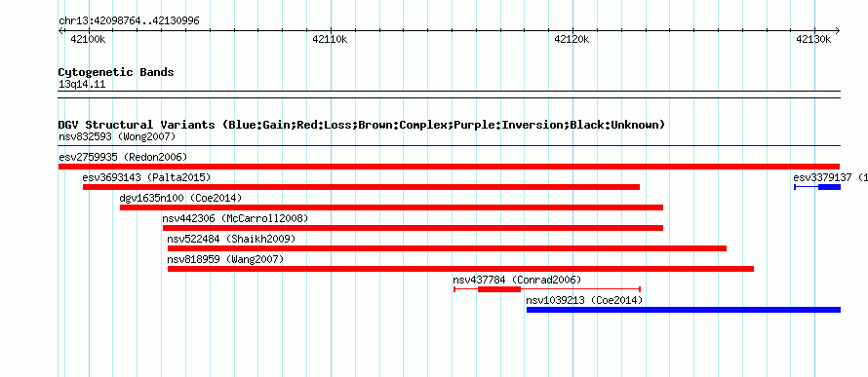Select the blue nsv1039213 gain bar
The image size is (868, 377).
click(684, 310)
